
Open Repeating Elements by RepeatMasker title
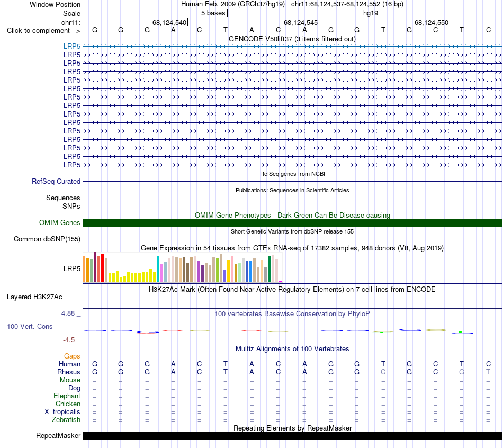point(292,428)
